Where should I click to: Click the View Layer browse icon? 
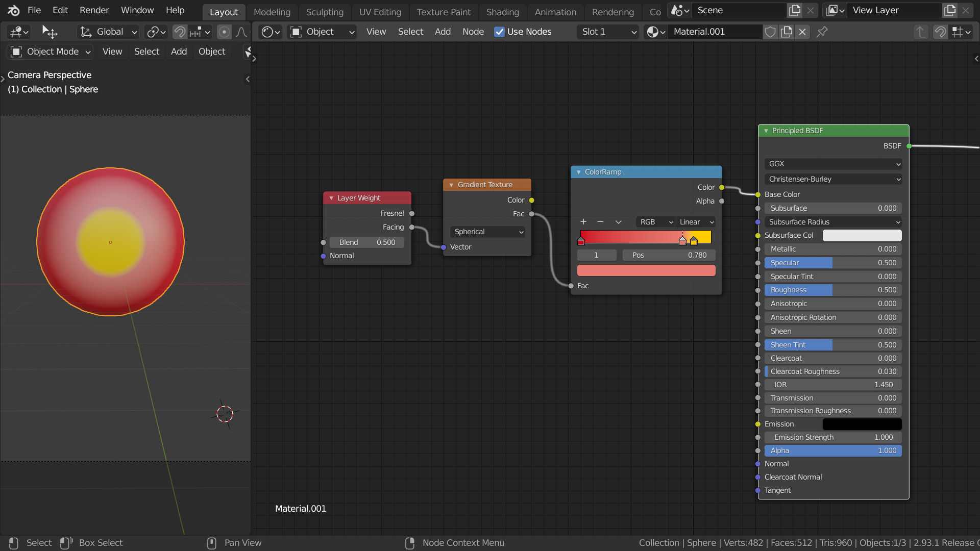pos(835,10)
